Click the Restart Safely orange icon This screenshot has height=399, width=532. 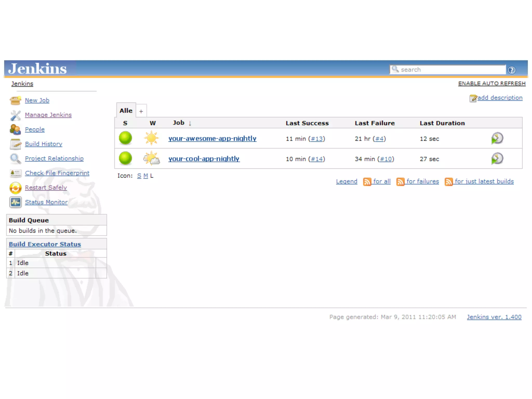15,188
